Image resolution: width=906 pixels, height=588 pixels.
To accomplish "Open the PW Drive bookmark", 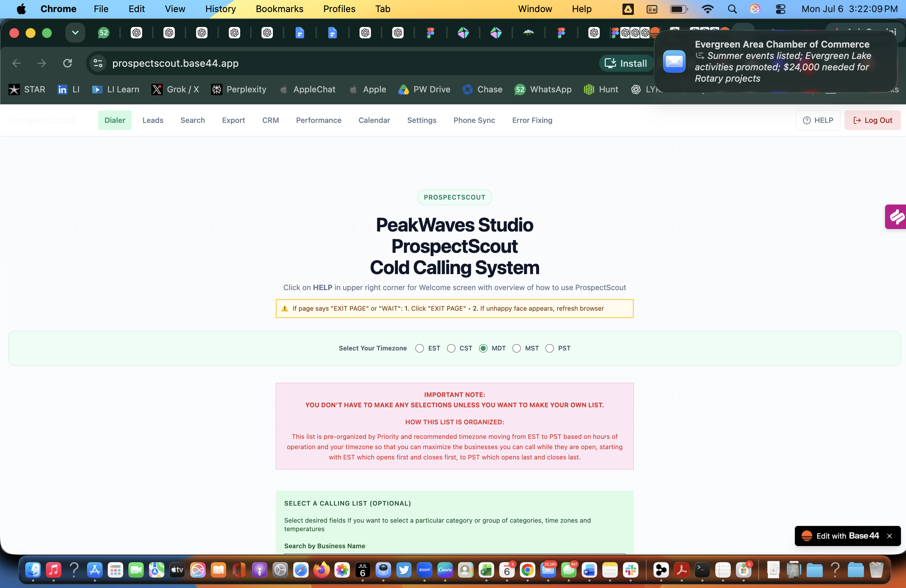I will pos(424,89).
